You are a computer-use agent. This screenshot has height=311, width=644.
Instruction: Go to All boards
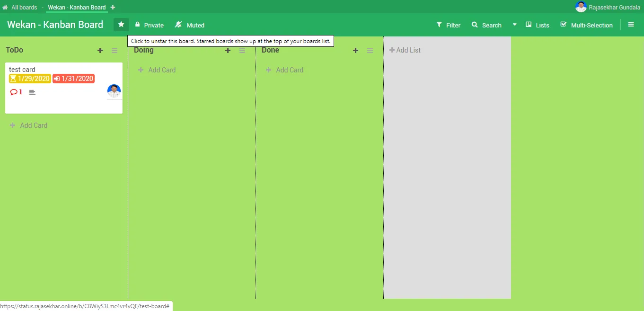[x=20, y=7]
